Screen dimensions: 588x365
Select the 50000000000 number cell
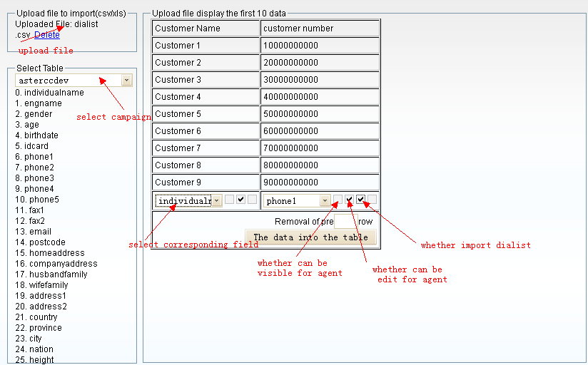point(320,114)
